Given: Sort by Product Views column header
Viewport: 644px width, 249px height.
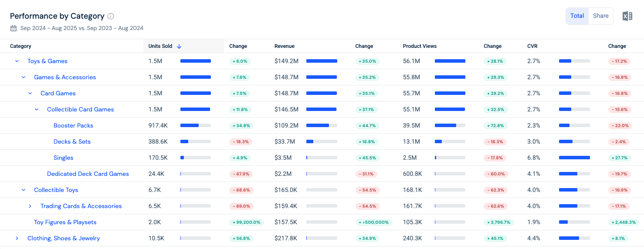Looking at the screenshot, I should (x=420, y=46).
